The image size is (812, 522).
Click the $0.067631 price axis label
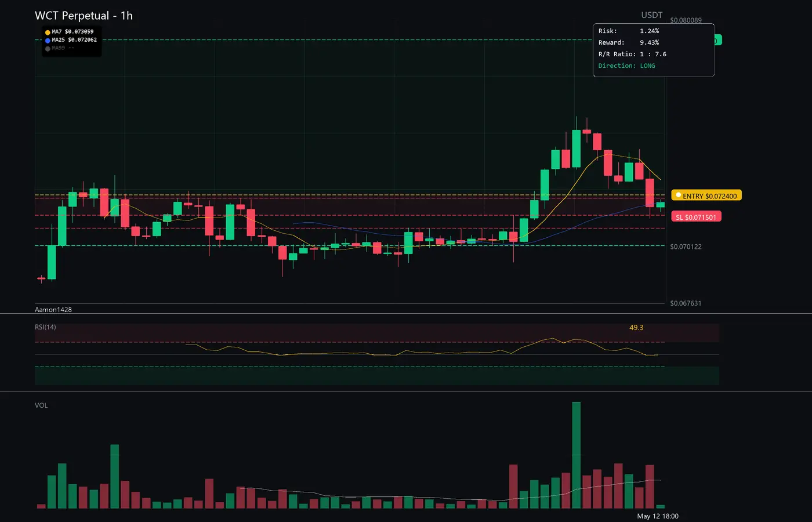[686, 303]
